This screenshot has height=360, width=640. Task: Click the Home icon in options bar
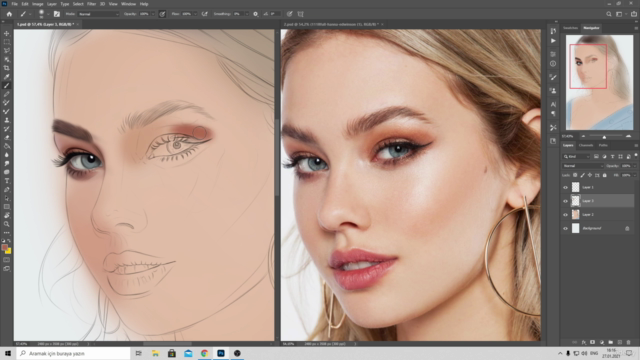click(9, 14)
